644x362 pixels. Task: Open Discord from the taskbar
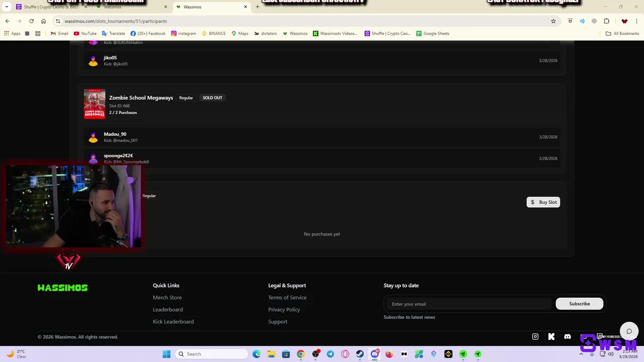375,354
